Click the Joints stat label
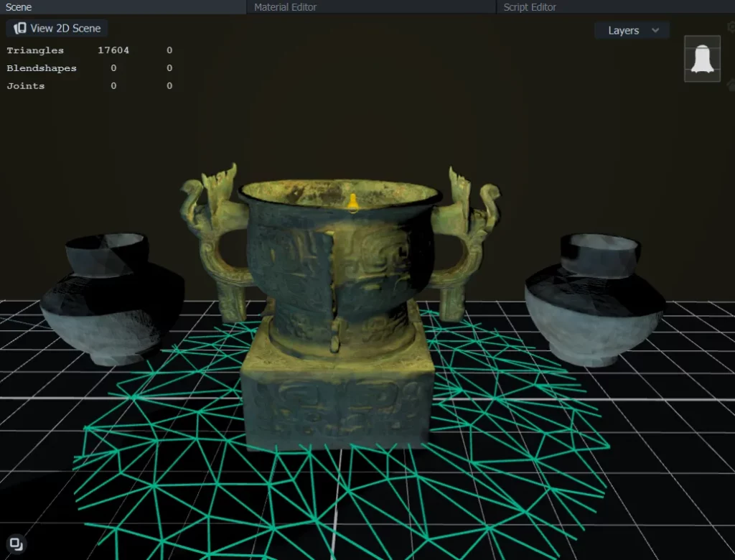 26,86
